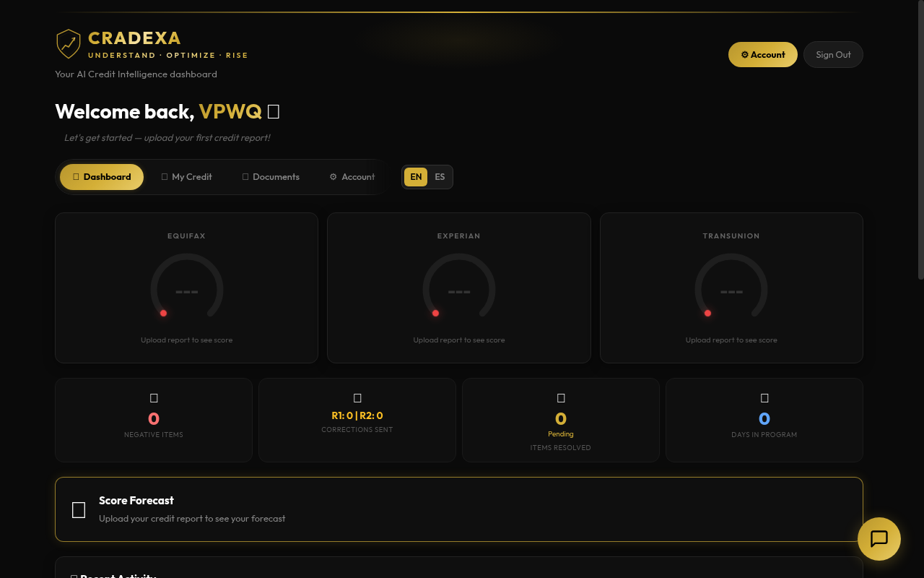This screenshot has height=578, width=924.
Task: Click the R1: 0 | R2: 0 value
Action: pyautogui.click(x=357, y=415)
